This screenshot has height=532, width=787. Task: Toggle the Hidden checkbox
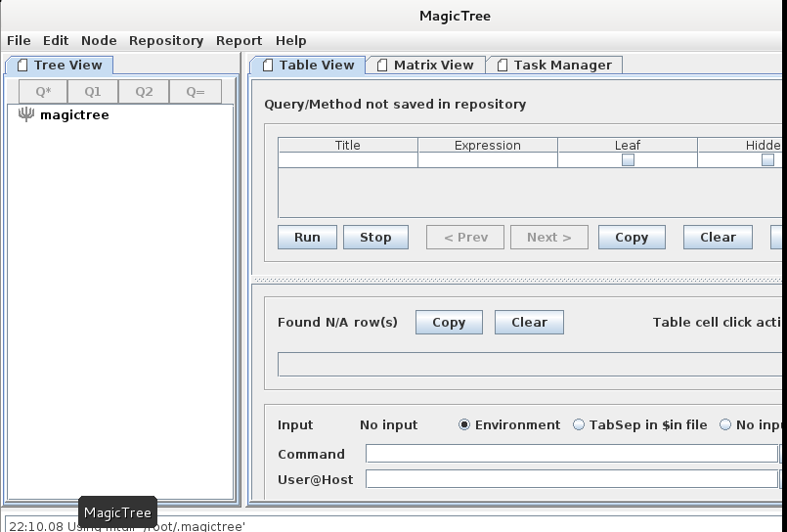767,160
